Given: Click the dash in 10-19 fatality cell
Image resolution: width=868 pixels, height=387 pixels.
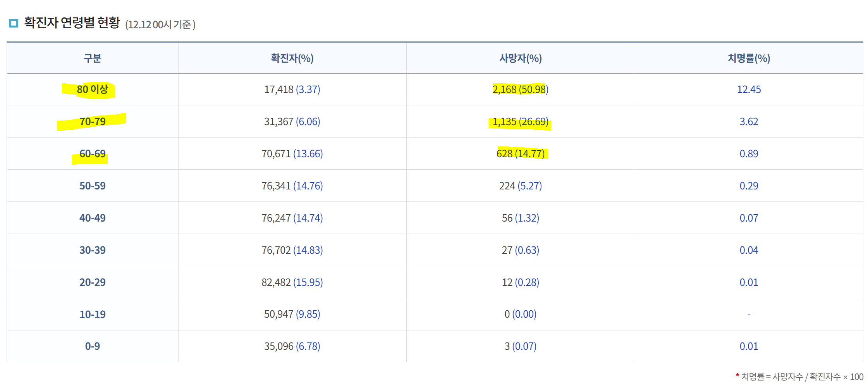Looking at the screenshot, I should pos(749,315).
